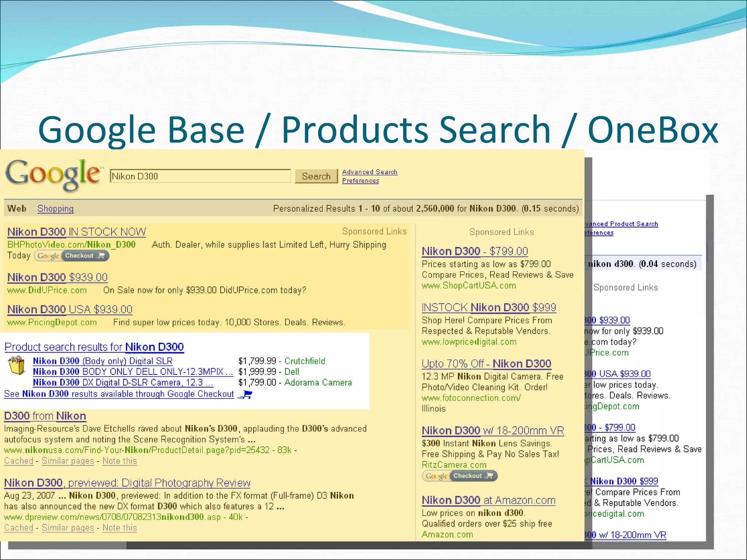Screen dimensions: 747x560
Task: Open the USA $939.00 ad in background window
Action: point(618,374)
